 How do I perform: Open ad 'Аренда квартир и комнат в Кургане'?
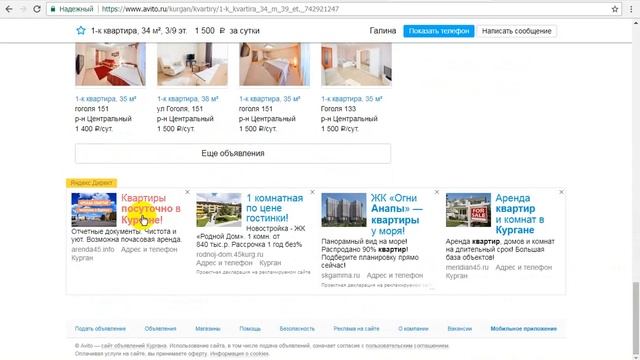click(x=520, y=214)
